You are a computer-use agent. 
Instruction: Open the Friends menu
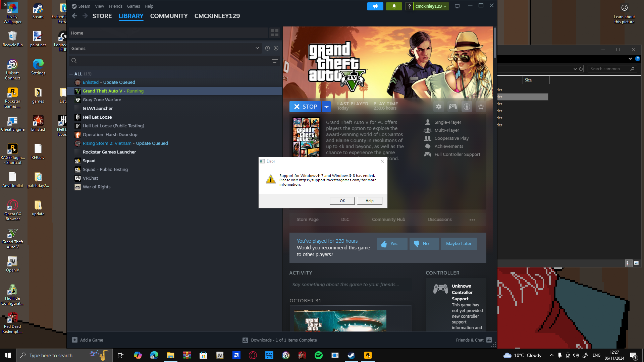point(115,6)
